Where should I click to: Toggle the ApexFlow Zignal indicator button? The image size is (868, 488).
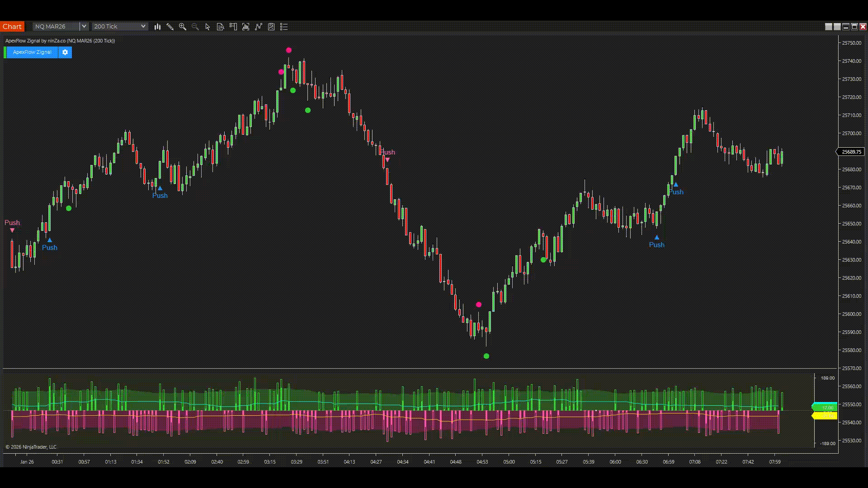point(32,52)
